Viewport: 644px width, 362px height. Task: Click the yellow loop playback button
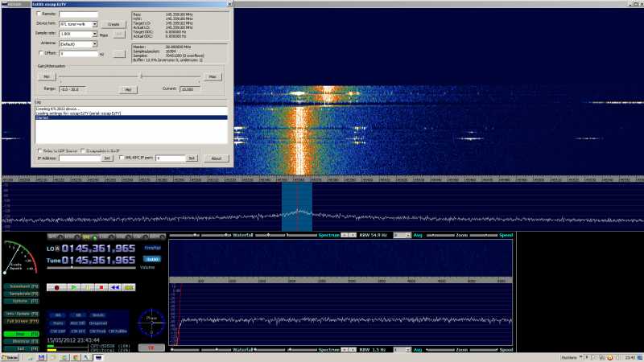click(x=130, y=286)
